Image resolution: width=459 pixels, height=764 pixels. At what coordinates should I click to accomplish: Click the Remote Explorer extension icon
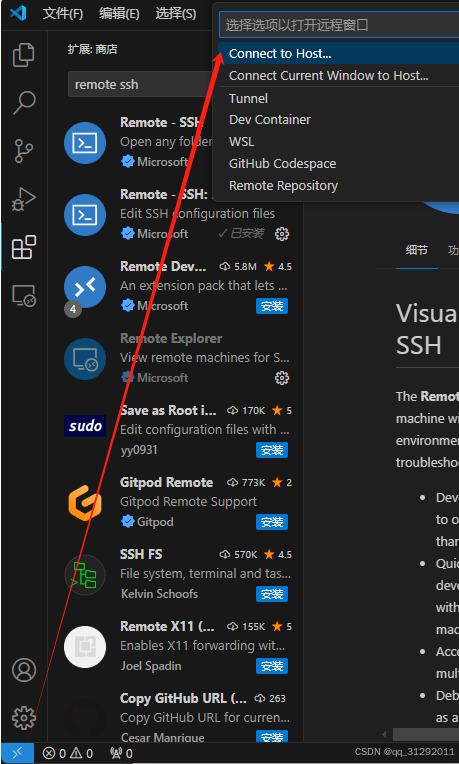(85, 359)
